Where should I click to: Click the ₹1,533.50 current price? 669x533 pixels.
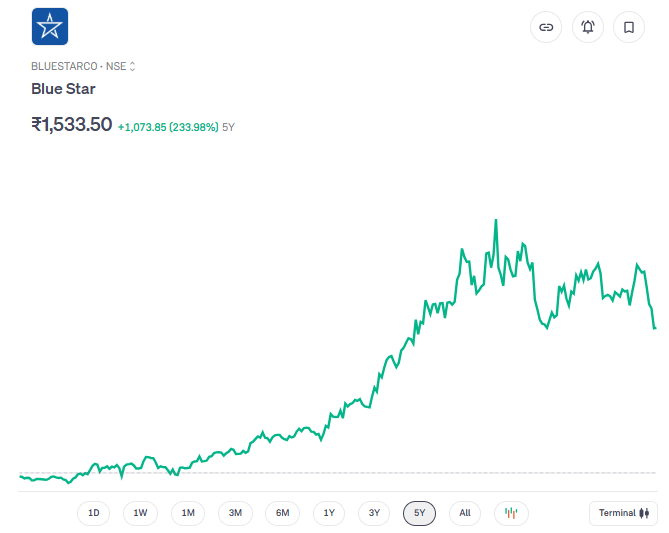(x=71, y=125)
